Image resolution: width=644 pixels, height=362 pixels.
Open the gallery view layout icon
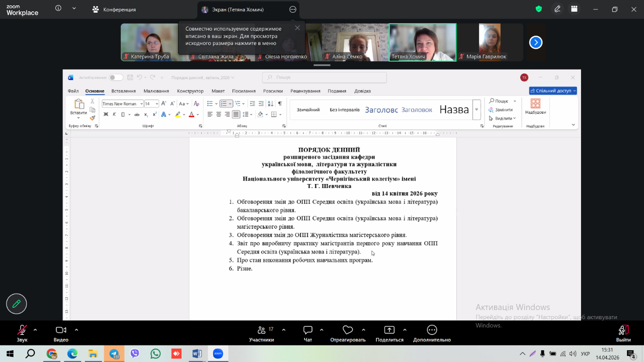click(574, 9)
